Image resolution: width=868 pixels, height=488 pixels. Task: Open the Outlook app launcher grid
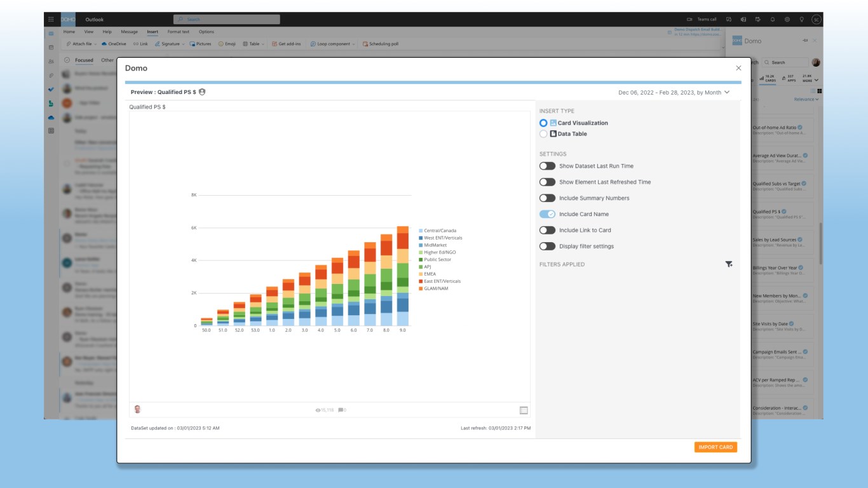51,20
